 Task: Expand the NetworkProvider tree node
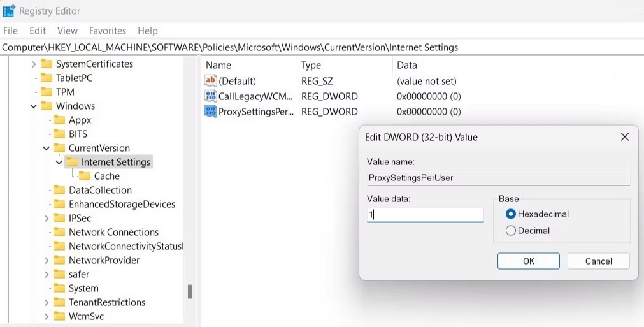(x=47, y=261)
